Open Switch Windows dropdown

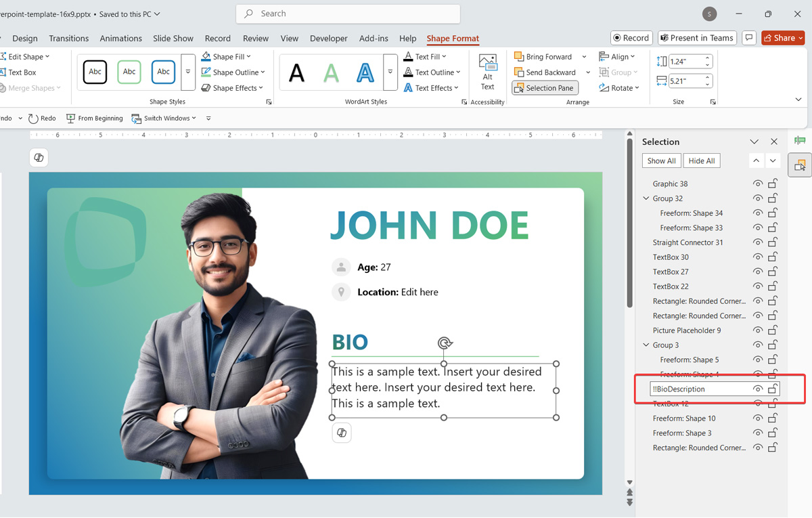[x=164, y=118]
